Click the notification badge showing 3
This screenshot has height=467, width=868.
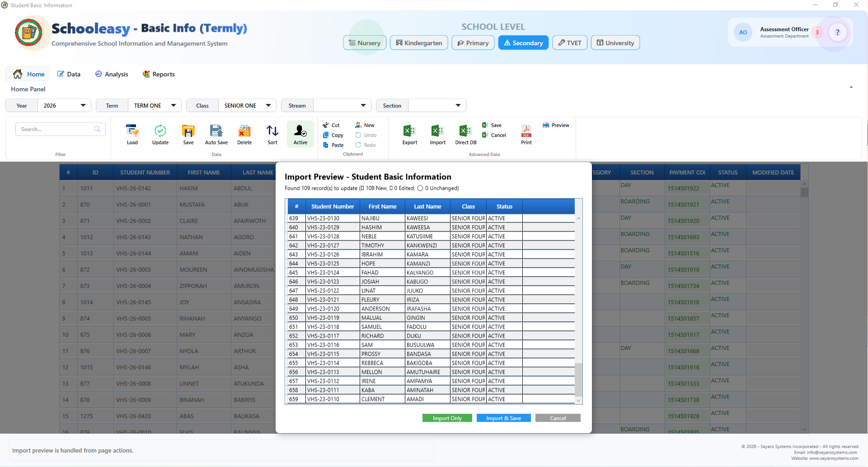pyautogui.click(x=817, y=33)
